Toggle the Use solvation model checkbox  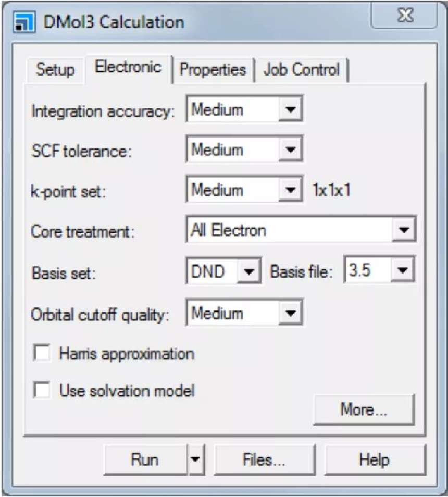pyautogui.click(x=42, y=390)
